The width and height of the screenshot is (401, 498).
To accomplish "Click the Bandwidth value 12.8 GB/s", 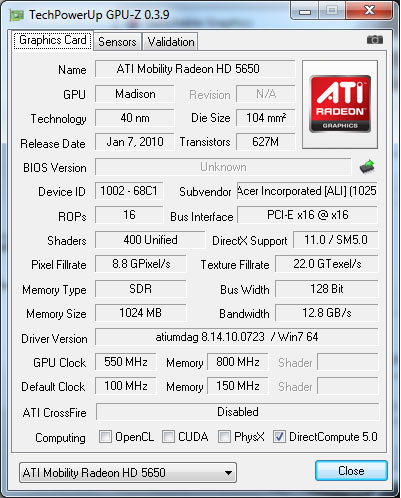I will pyautogui.click(x=327, y=313).
